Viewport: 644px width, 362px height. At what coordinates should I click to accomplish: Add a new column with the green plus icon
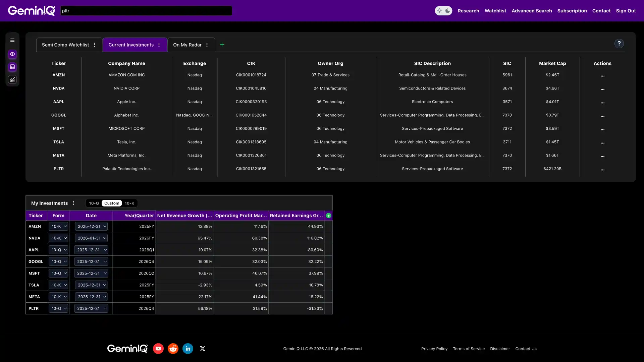point(328,216)
